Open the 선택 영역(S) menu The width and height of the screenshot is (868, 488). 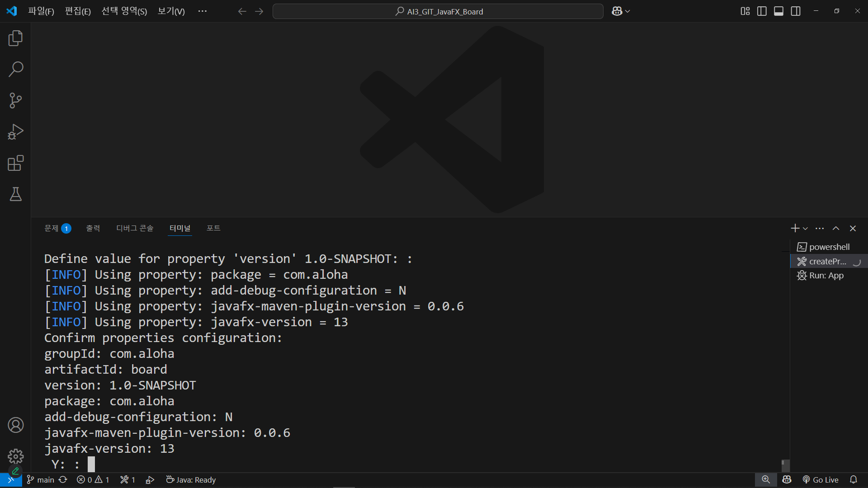click(124, 11)
